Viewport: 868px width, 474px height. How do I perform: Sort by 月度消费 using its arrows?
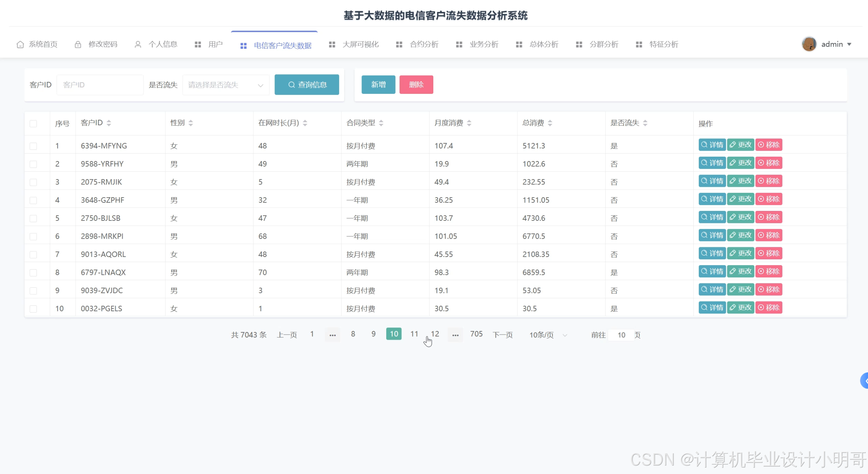[x=469, y=123]
